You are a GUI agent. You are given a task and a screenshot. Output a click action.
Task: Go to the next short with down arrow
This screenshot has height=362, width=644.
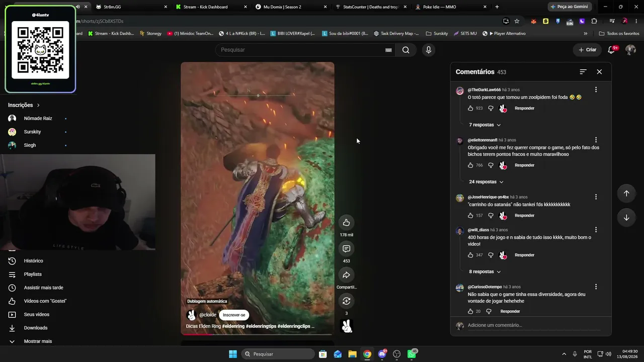pos(626,218)
